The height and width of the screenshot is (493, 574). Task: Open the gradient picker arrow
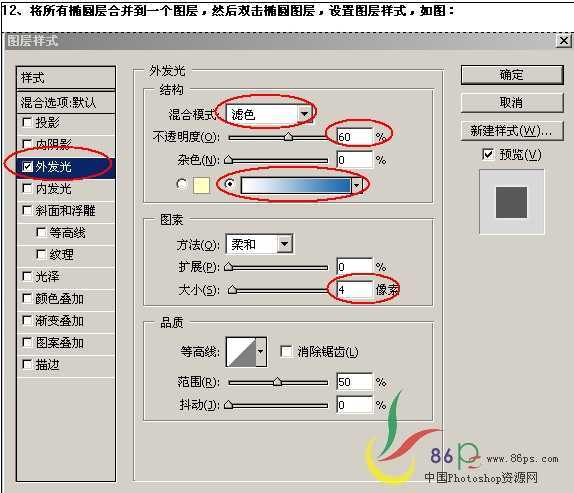356,186
